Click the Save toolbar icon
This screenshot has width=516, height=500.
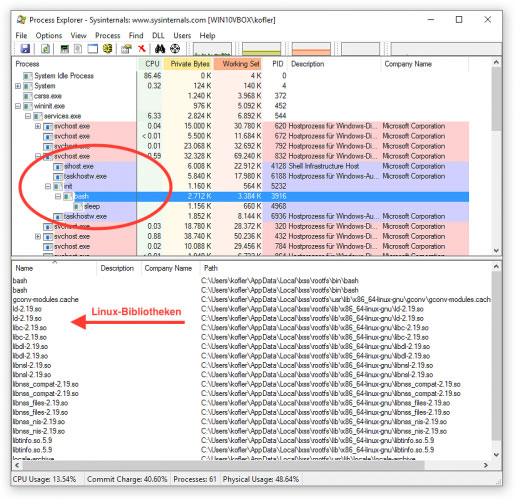(25, 49)
